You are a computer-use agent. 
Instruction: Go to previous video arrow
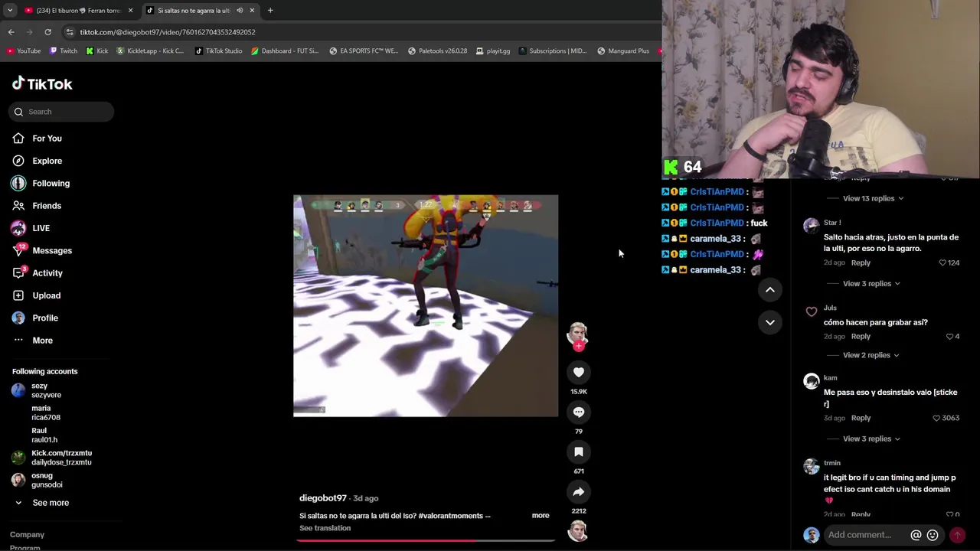point(770,290)
